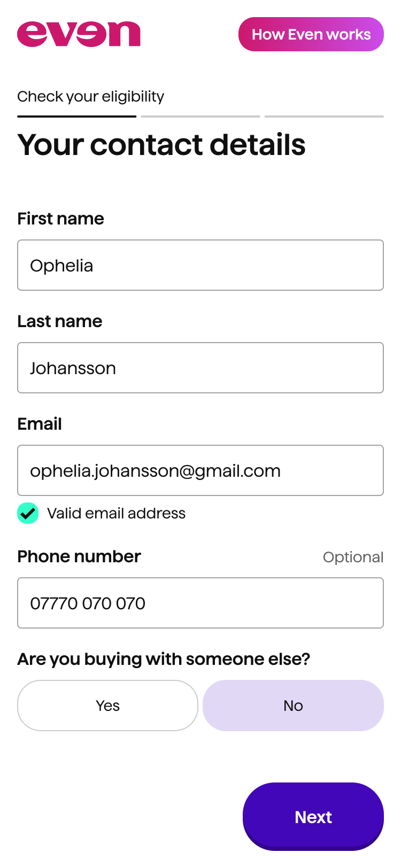Click the second progress step segment
Viewport: 401px width, 868px height.
[200, 116]
